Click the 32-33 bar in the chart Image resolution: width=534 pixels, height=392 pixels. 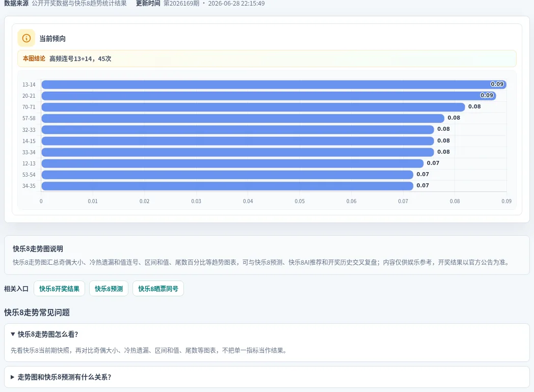click(x=238, y=130)
